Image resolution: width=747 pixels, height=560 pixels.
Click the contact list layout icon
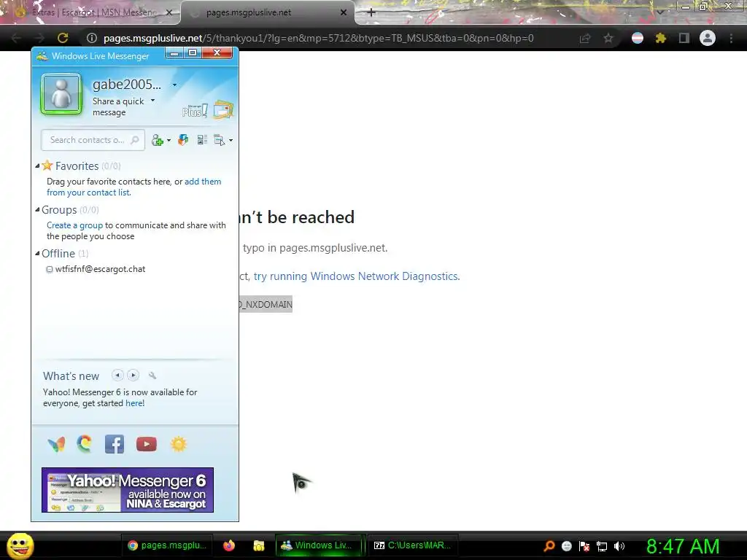click(x=202, y=140)
